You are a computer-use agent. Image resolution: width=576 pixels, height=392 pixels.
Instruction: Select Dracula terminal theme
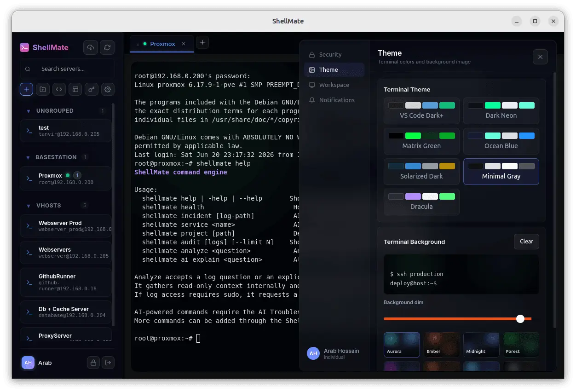(421, 202)
